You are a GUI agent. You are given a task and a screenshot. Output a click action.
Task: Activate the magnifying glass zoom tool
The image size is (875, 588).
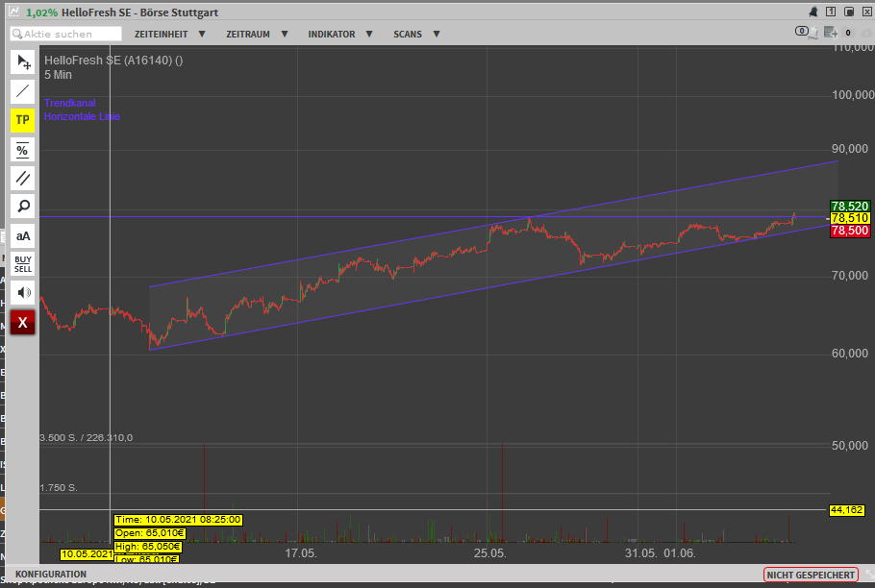pos(23,207)
